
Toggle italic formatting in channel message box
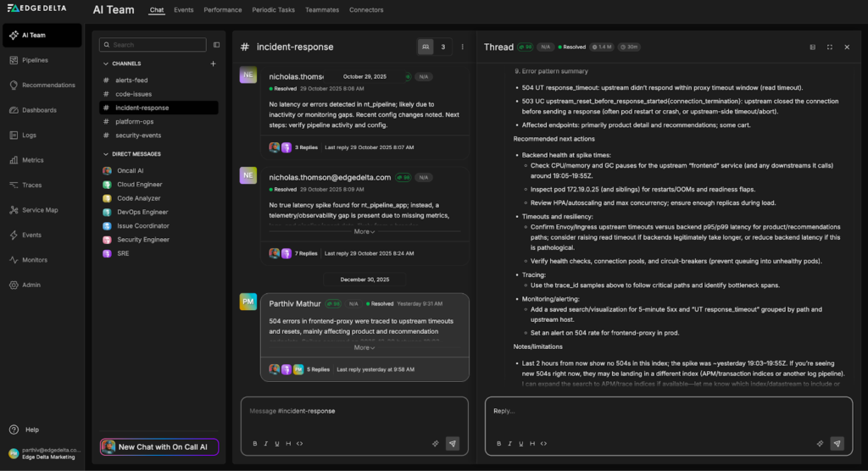(265, 443)
